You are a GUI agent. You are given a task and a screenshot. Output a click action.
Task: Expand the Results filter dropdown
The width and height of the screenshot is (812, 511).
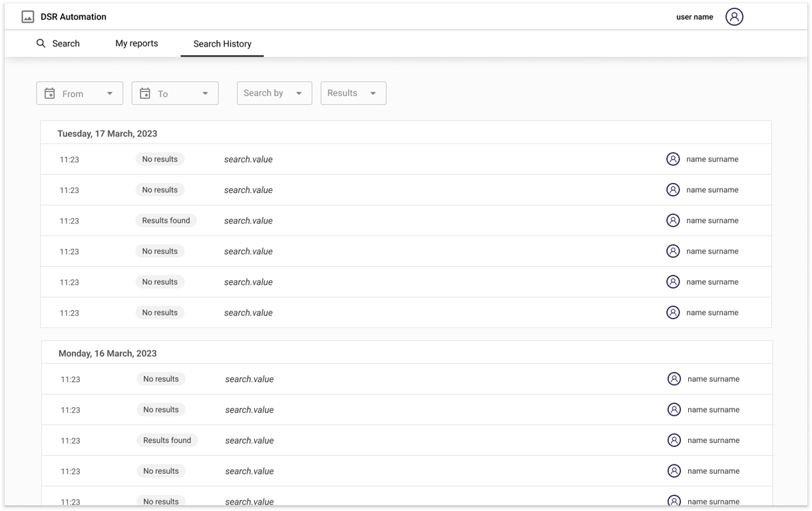point(353,93)
